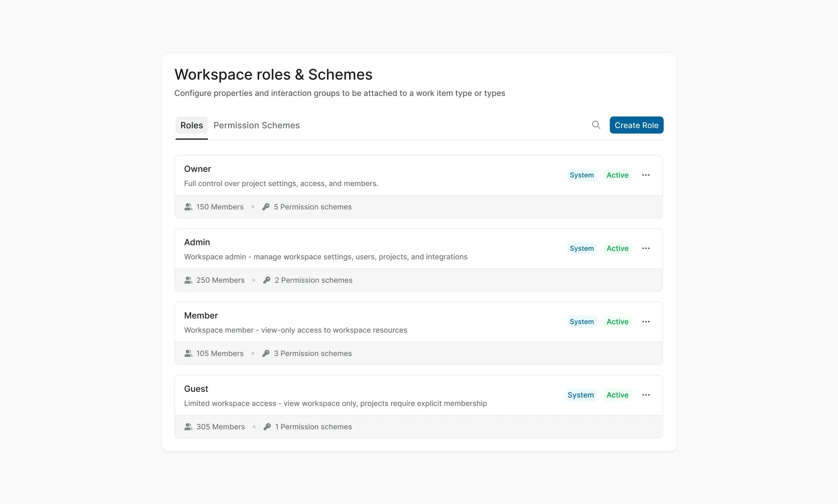Select the Member role title

201,315
